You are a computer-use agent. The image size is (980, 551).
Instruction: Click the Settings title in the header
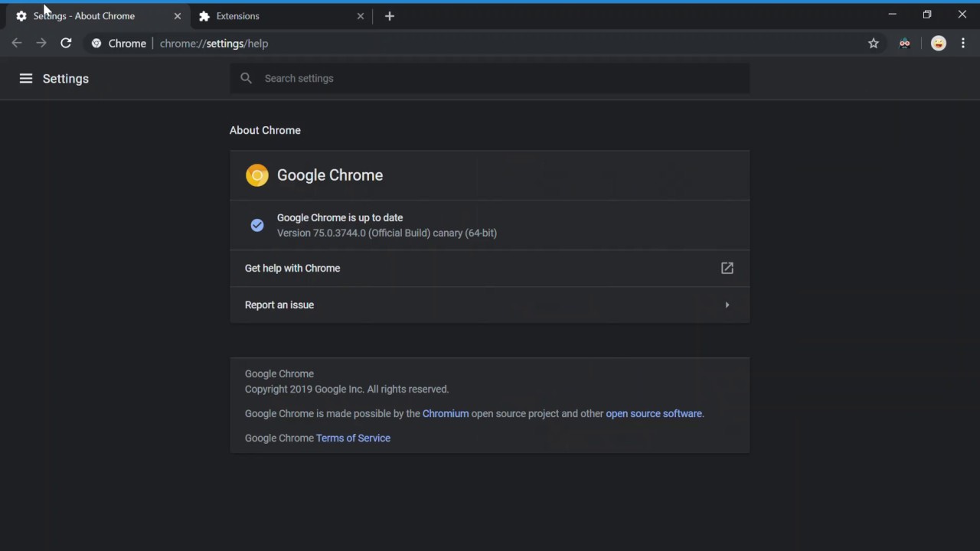(66, 78)
